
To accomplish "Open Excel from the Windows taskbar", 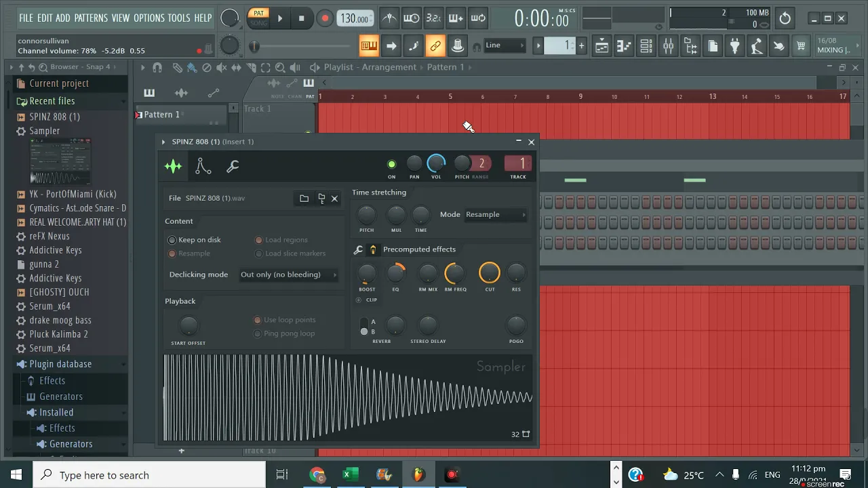I will click(349, 474).
